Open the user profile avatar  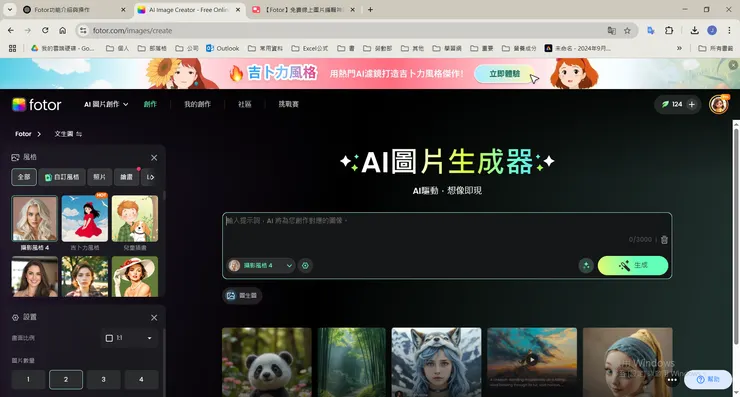click(718, 104)
